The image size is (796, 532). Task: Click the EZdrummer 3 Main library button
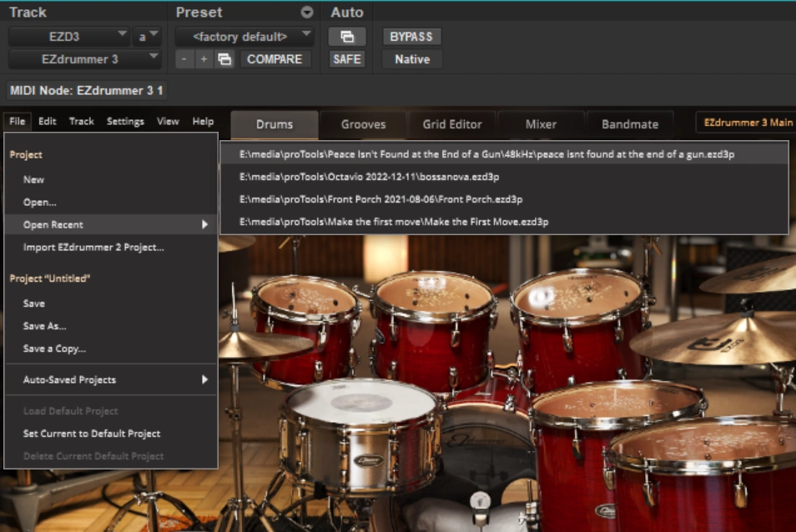click(x=747, y=123)
